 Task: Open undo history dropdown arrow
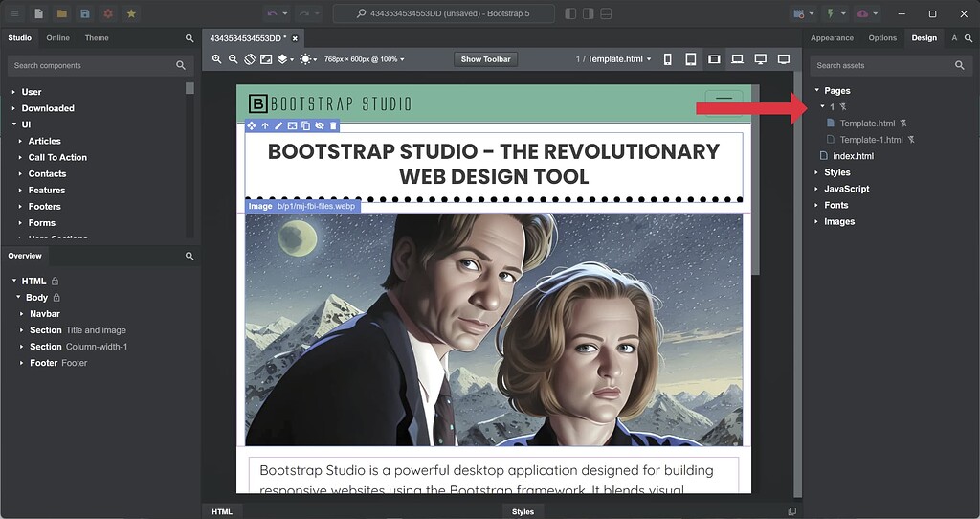coord(285,13)
